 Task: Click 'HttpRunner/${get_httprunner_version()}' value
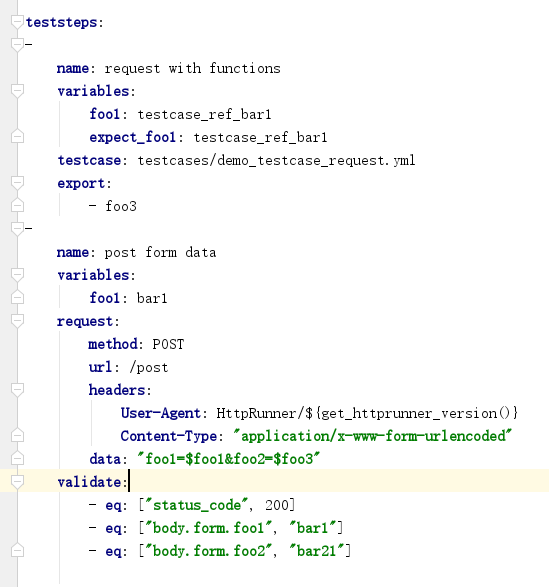[367, 413]
